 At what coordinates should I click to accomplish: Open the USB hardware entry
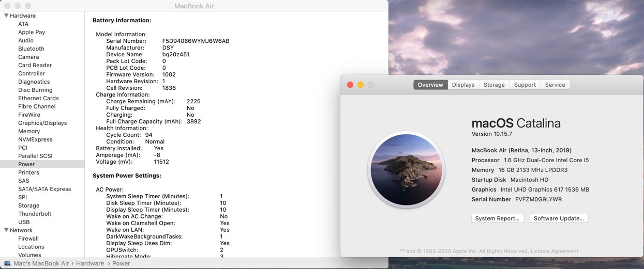click(24, 222)
